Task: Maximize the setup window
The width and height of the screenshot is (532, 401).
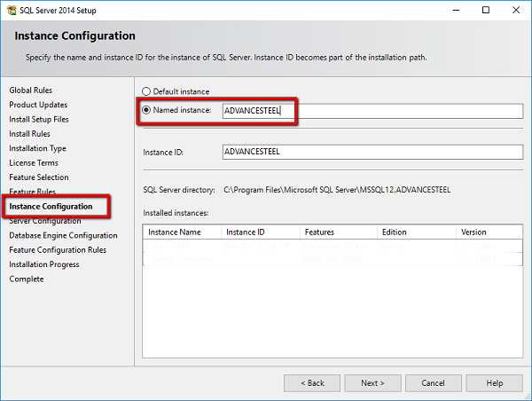Action: [486, 10]
